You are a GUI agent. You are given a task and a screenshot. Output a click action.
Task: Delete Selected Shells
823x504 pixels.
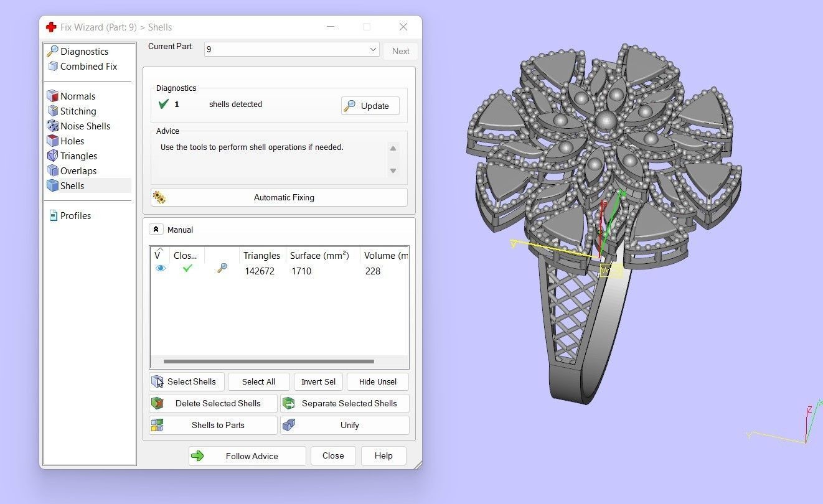[213, 403]
